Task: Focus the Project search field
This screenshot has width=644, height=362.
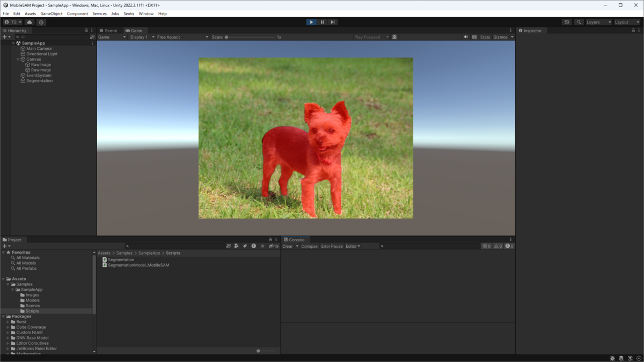Action: click(x=174, y=246)
